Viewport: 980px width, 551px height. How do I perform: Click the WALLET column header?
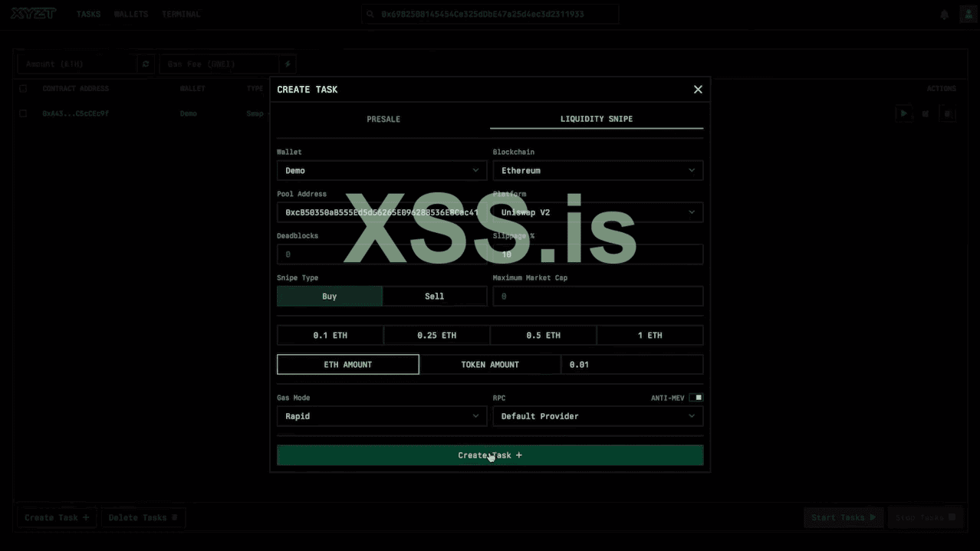pos(192,89)
